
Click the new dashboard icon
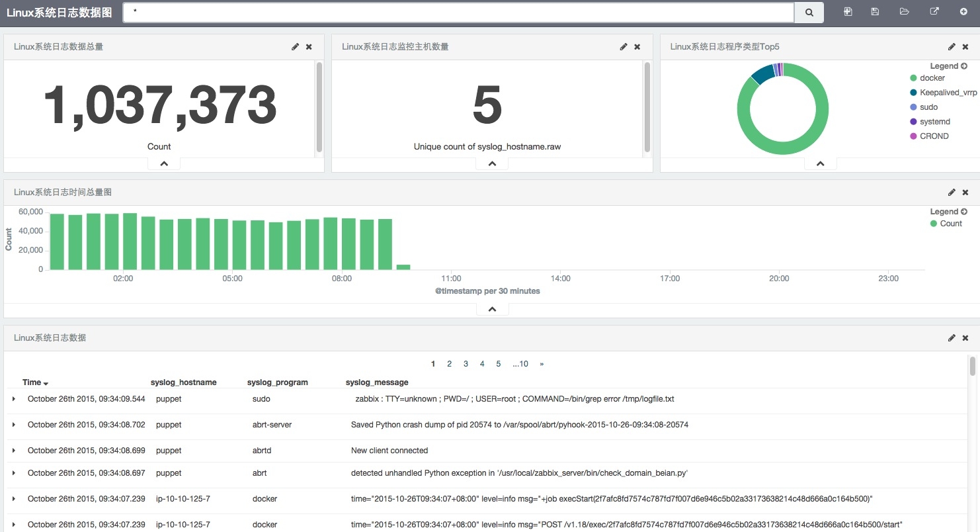pos(848,12)
